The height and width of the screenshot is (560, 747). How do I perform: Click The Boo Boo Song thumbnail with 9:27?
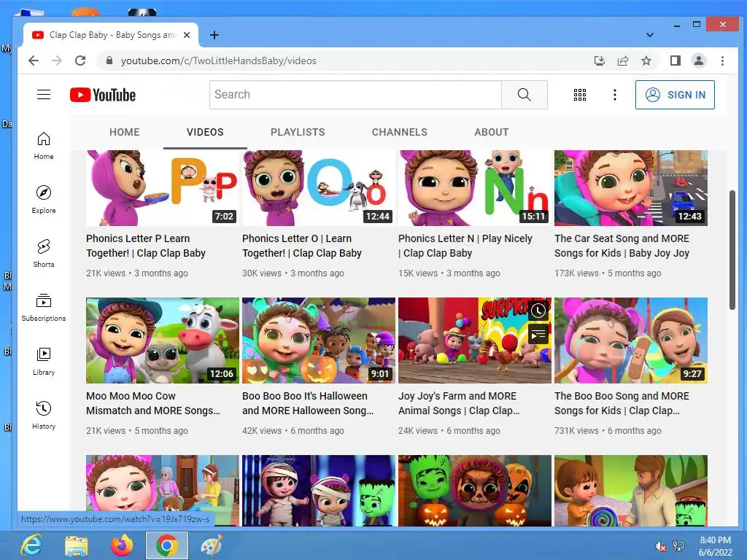click(x=631, y=341)
